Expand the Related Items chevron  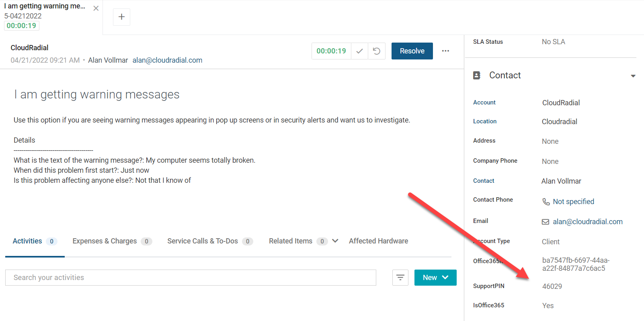[x=335, y=241]
